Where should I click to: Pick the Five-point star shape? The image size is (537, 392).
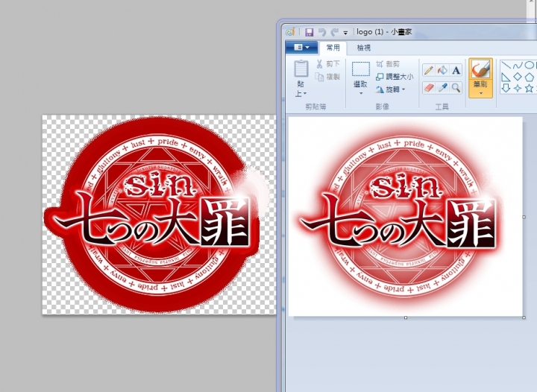(x=530, y=89)
